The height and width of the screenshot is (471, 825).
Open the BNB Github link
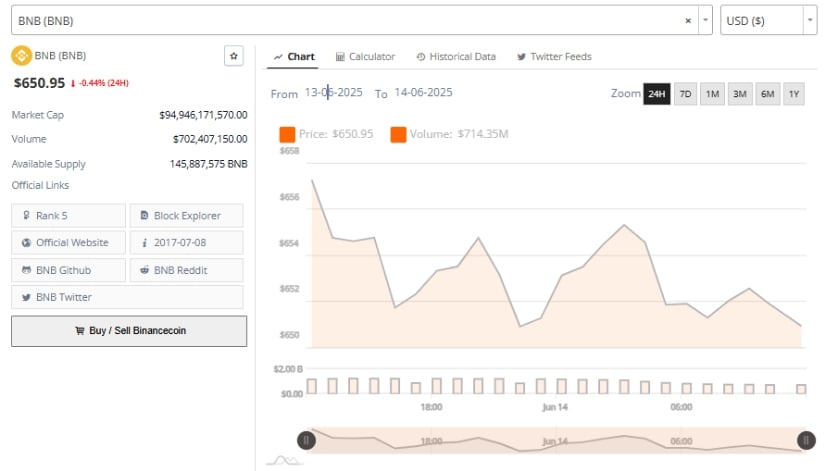click(69, 270)
